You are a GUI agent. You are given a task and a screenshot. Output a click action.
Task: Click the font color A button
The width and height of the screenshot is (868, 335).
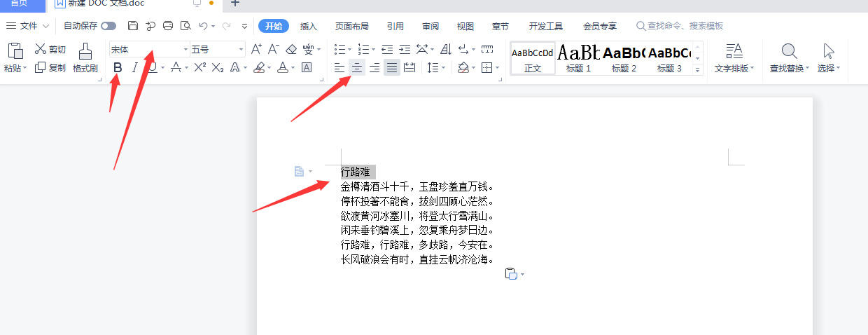tap(282, 68)
